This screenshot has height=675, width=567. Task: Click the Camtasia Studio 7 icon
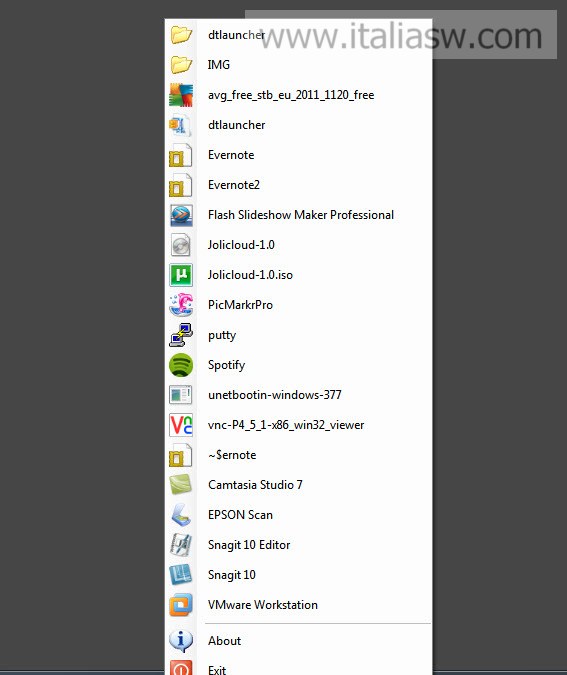coord(181,485)
